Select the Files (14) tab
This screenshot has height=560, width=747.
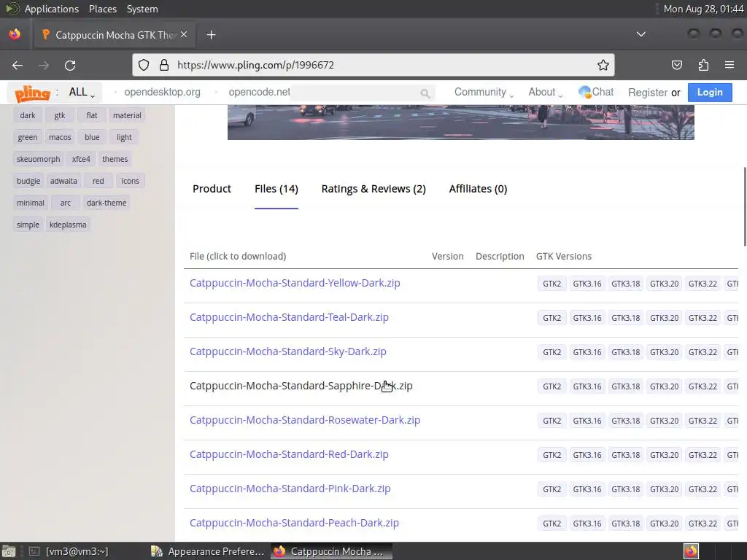coord(276,189)
